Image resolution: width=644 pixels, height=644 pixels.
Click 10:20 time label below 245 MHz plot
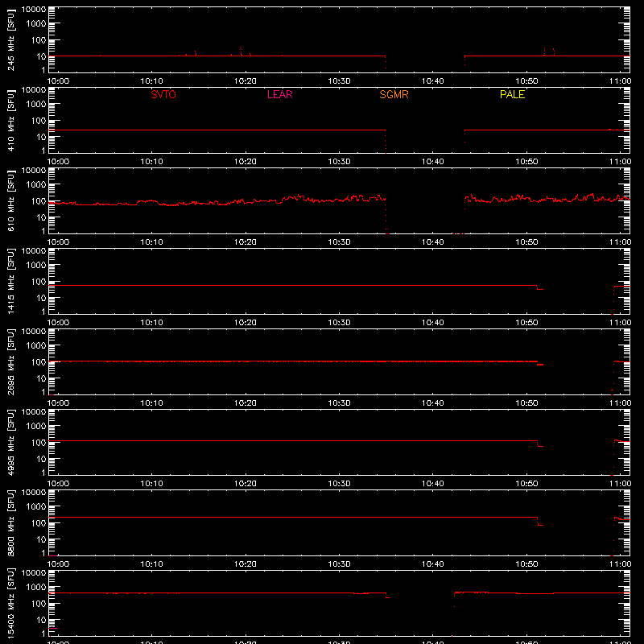pos(246,81)
